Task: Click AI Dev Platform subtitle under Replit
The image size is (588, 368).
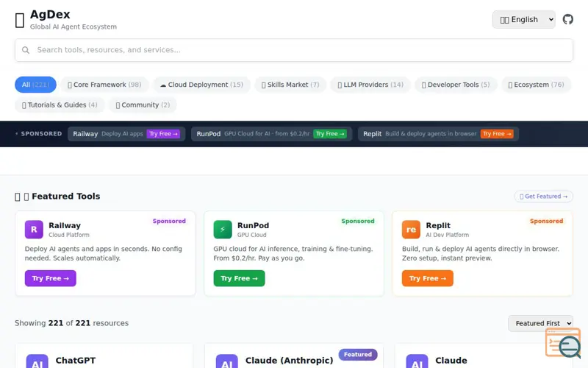Action: click(448, 235)
